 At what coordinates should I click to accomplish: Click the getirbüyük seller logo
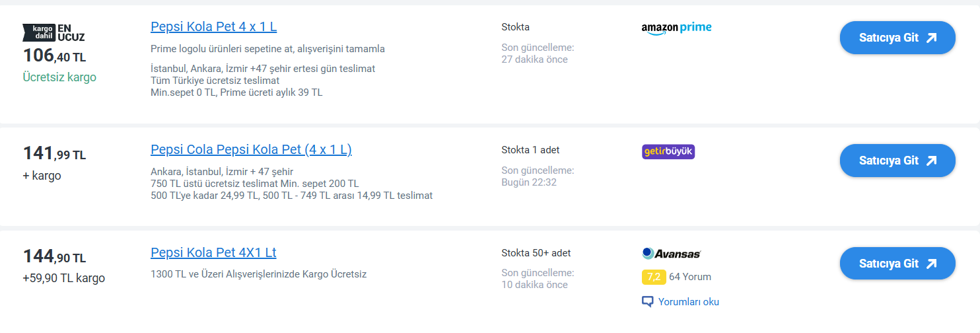coord(668,152)
